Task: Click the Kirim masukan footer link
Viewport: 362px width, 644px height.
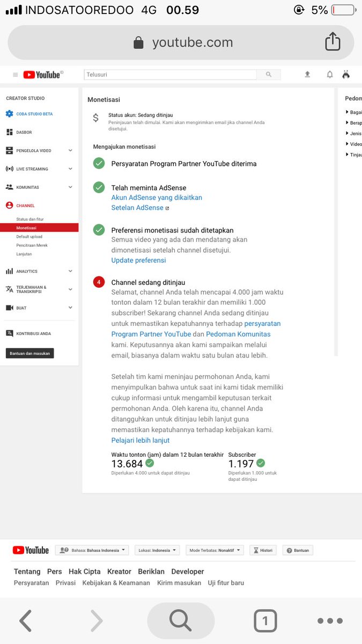Action: tap(179, 583)
